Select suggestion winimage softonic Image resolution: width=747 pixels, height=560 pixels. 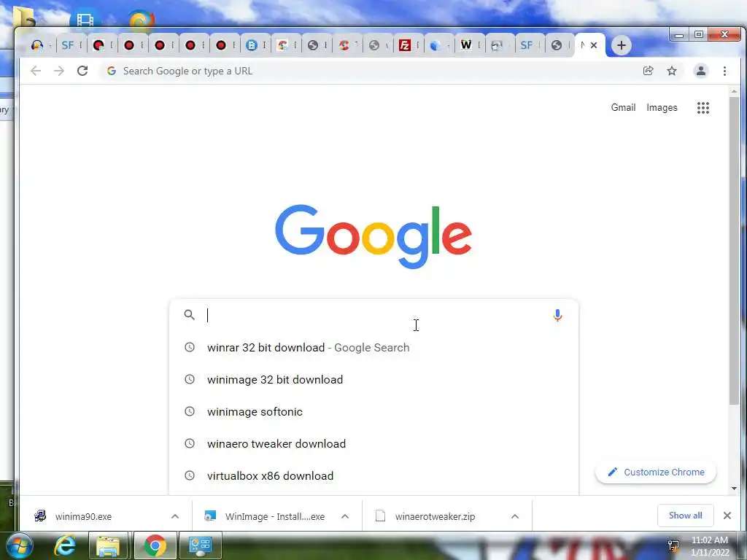click(x=374, y=411)
